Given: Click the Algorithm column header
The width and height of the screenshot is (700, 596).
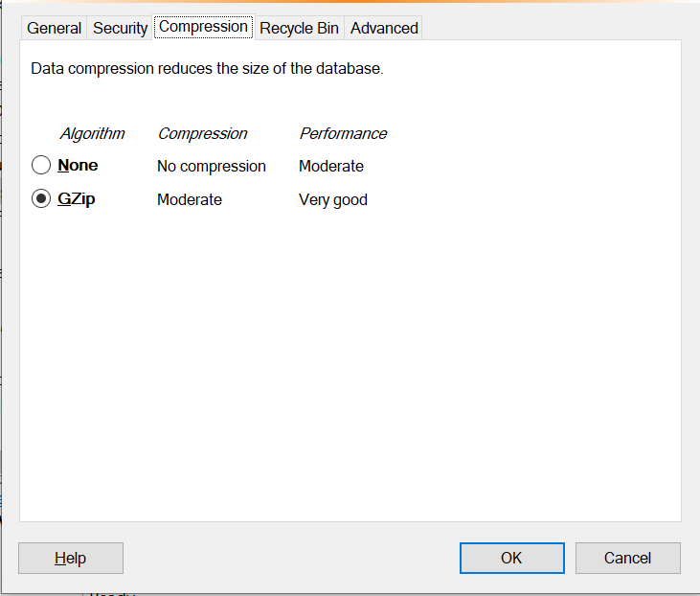Looking at the screenshot, I should 93,133.
